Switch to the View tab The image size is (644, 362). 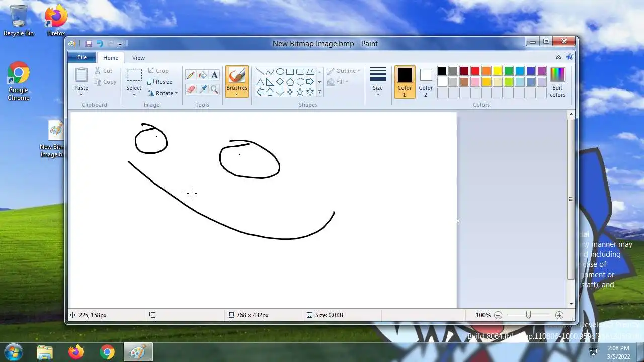(x=138, y=58)
